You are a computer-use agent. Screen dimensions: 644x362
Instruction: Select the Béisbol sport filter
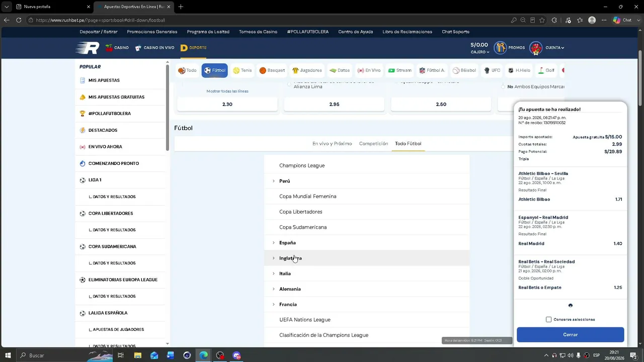[464, 70]
